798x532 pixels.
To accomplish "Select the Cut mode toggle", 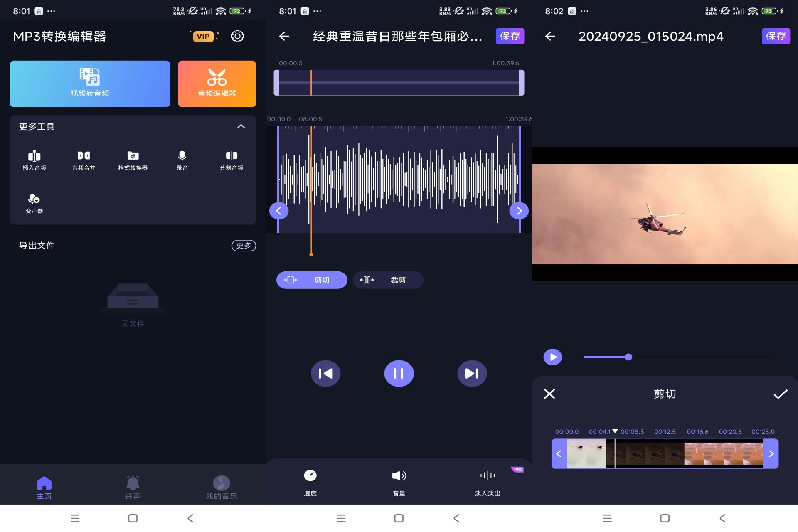I will click(x=312, y=280).
